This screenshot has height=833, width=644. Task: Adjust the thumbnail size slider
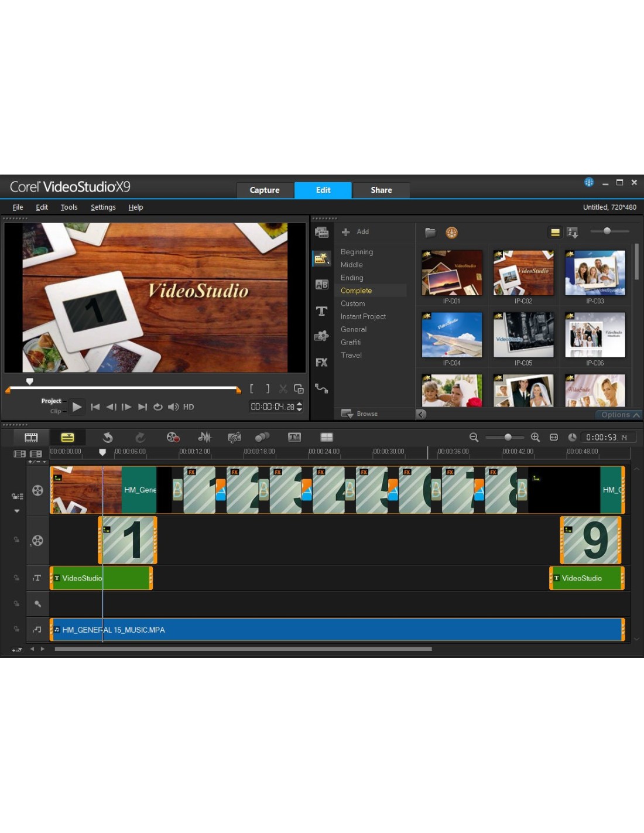pos(610,231)
